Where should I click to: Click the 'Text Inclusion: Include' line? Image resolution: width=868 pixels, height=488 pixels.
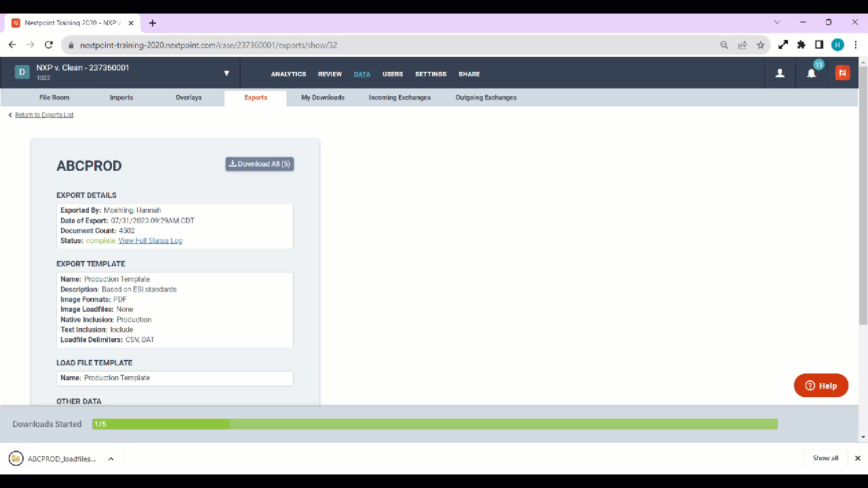(x=97, y=329)
